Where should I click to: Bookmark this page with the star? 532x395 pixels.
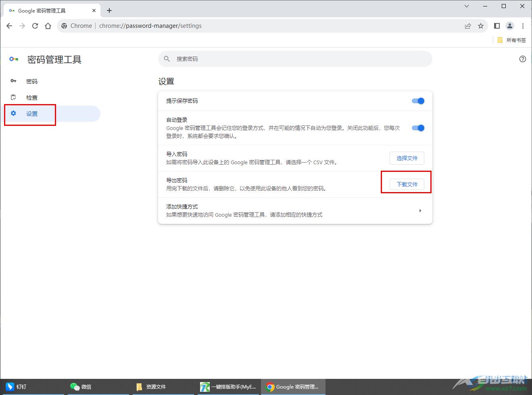coord(481,26)
